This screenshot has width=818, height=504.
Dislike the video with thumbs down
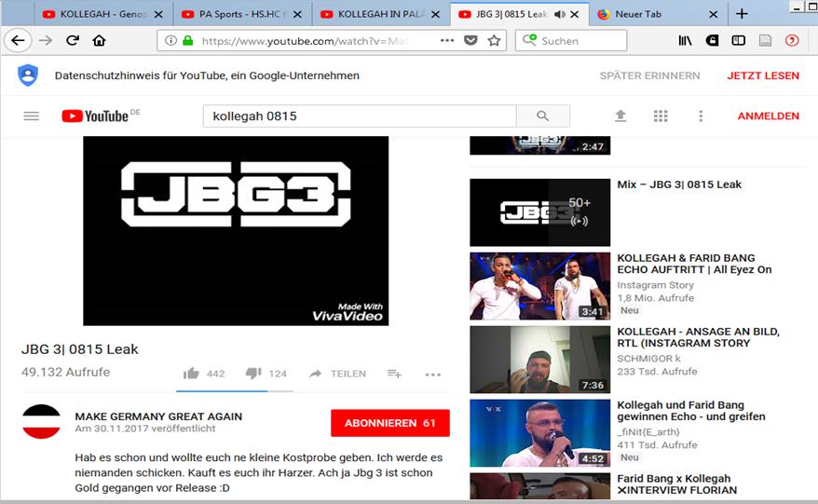click(253, 374)
